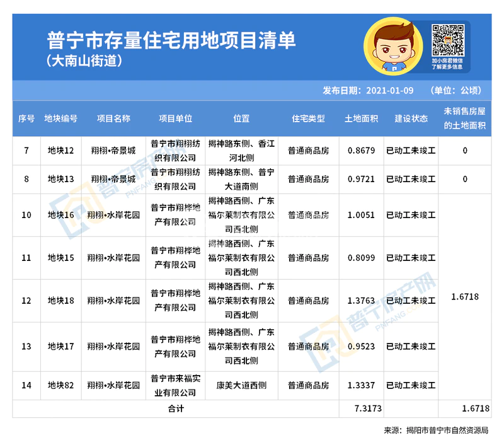The image size is (504, 445).
Task: Select the 序号 column header
Action: coord(26,118)
